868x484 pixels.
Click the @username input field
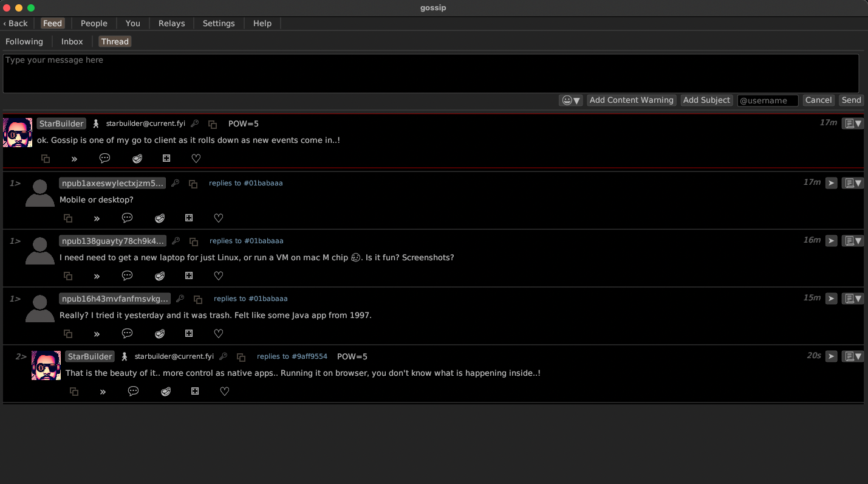[x=767, y=100]
